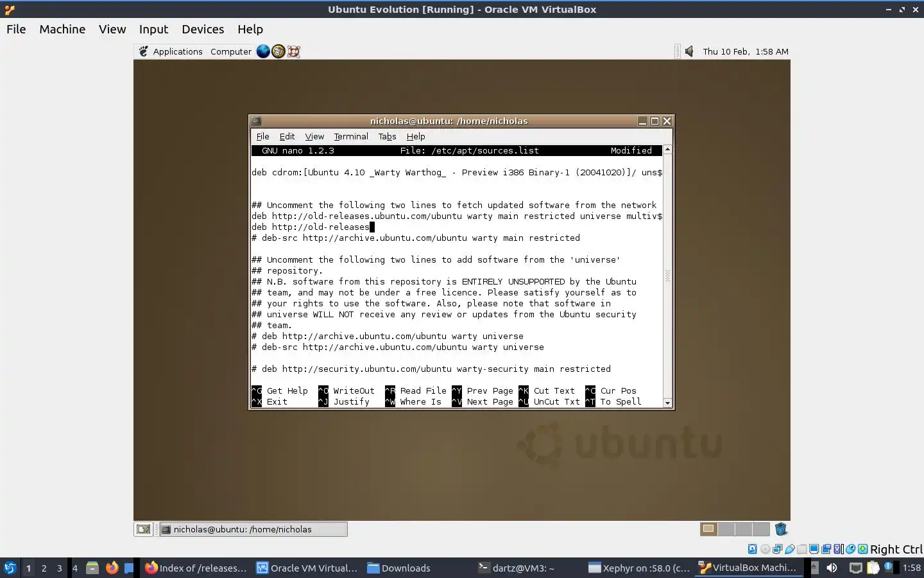The height and width of the screenshot is (578, 924).
Task: Click the VirtualBox shared folders status icon
Action: tap(801, 549)
